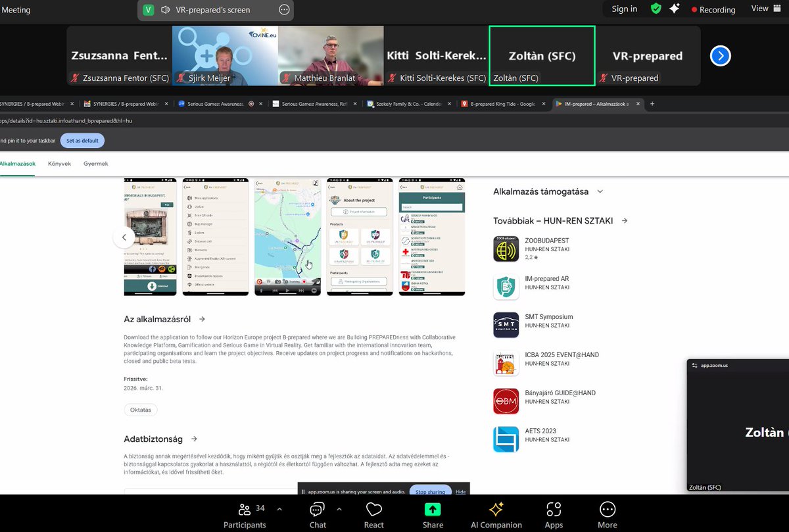Open the ZOOBUDAPEST app icon
Image resolution: width=789 pixels, height=532 pixels.
506,249
